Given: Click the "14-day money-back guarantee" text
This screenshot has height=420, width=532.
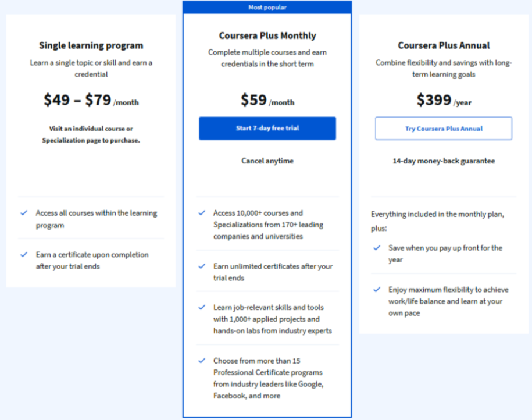Looking at the screenshot, I should click(444, 161).
